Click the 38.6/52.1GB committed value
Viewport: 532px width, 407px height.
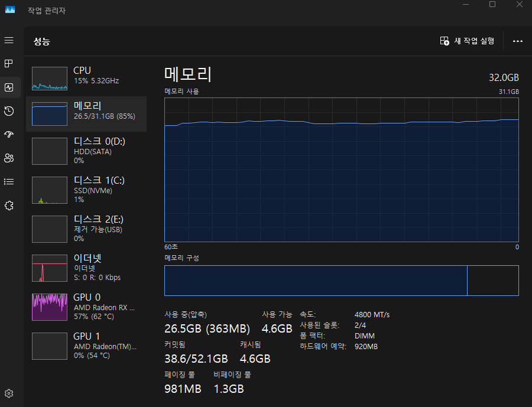point(196,359)
